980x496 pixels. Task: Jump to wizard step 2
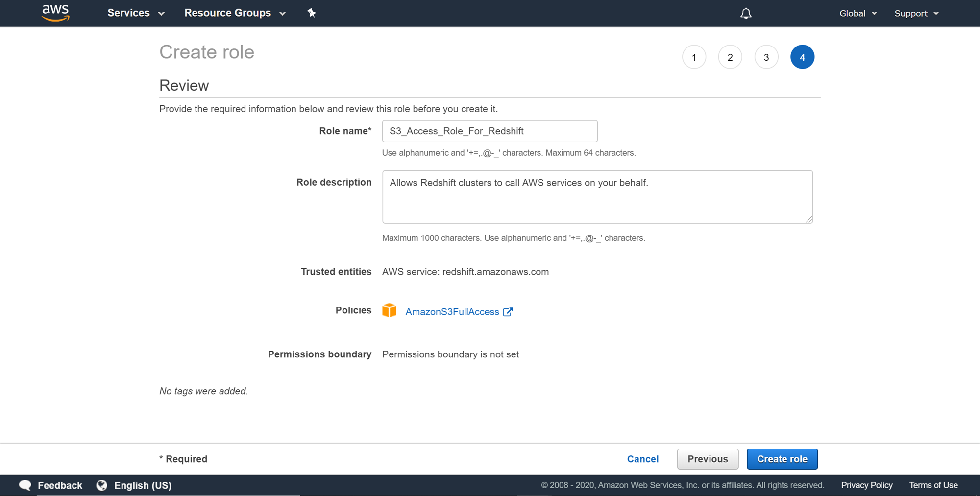click(x=730, y=57)
